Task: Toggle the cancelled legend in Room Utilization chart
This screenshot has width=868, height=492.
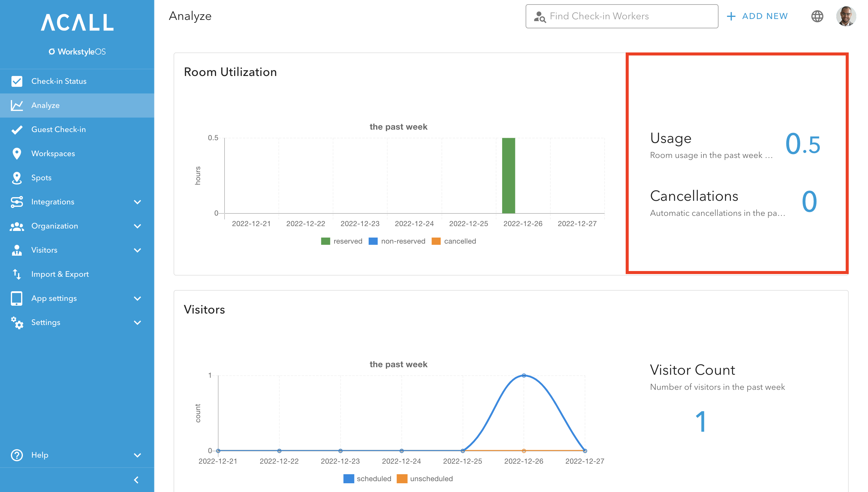Action: pos(454,241)
